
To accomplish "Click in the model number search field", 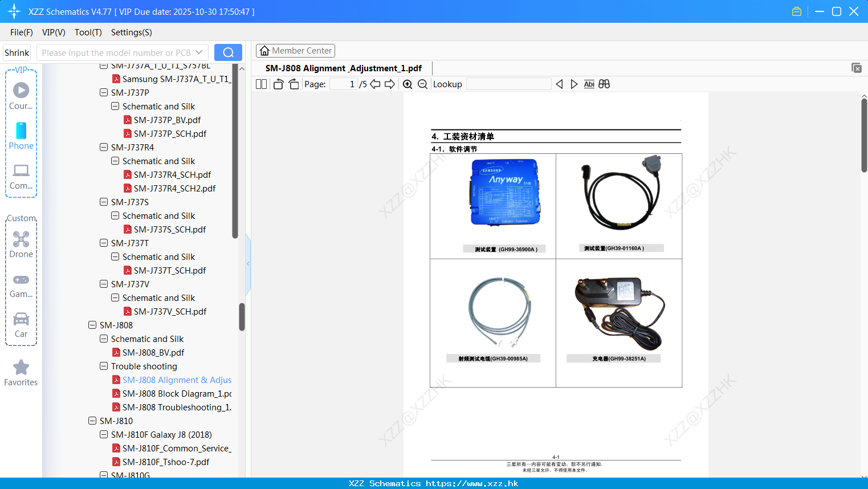I will (116, 52).
